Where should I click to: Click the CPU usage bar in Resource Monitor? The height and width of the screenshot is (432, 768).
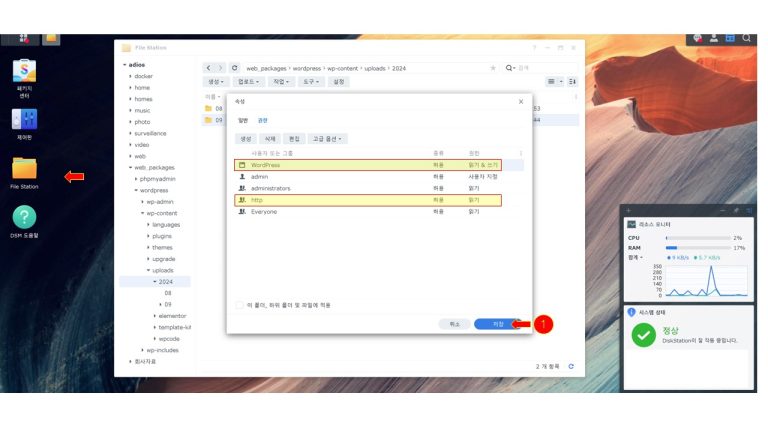[698, 238]
